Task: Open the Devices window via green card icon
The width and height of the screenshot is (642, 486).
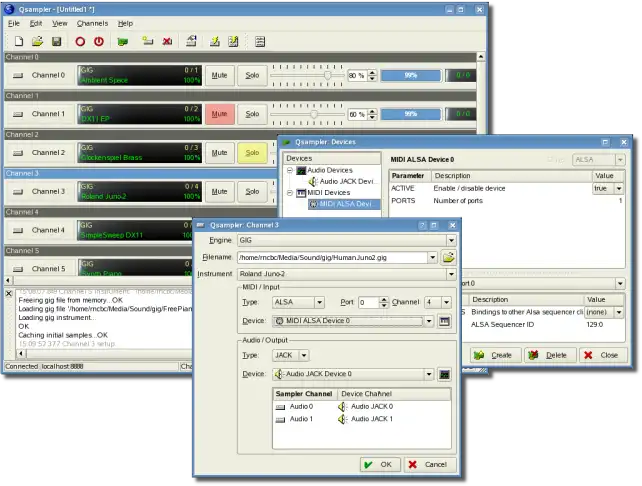Action: tap(122, 42)
